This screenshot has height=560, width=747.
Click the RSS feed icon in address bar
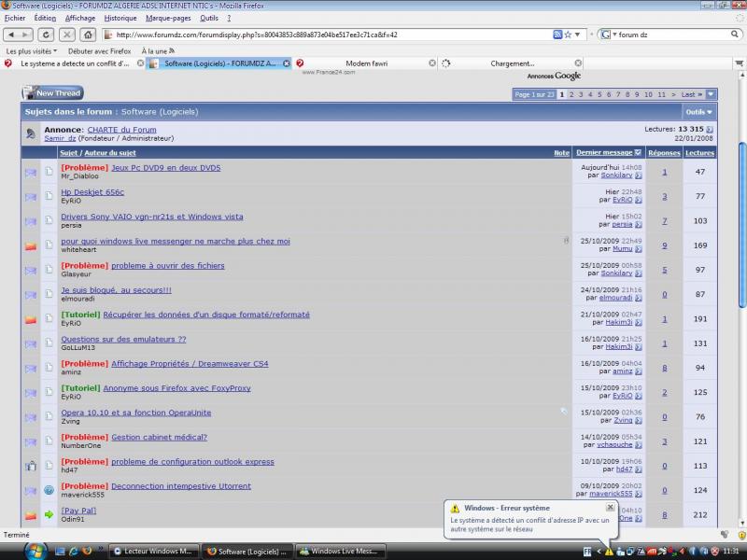557,35
